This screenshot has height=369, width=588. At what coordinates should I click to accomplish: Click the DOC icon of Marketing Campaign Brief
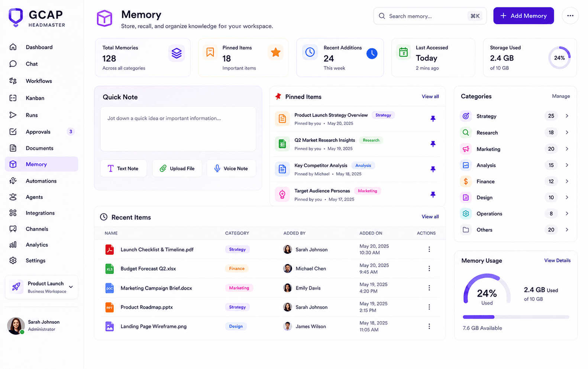pos(109,288)
